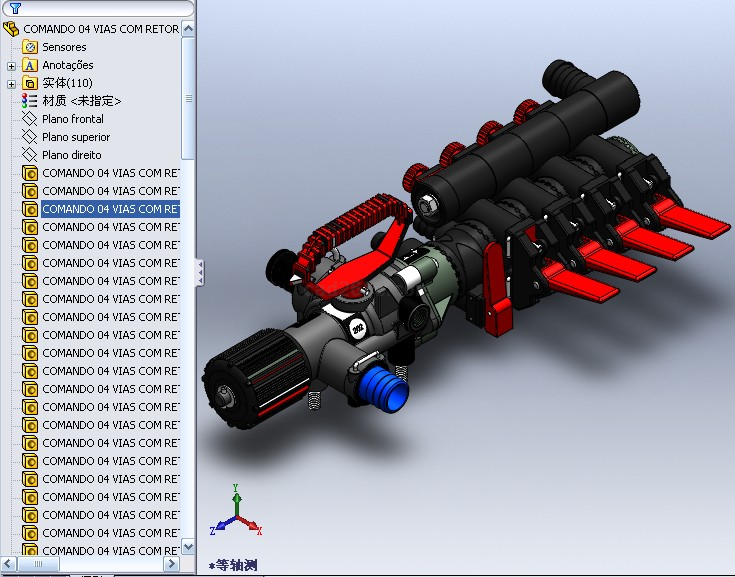Click the 材质 material icon
The image size is (735, 577).
[x=30, y=101]
